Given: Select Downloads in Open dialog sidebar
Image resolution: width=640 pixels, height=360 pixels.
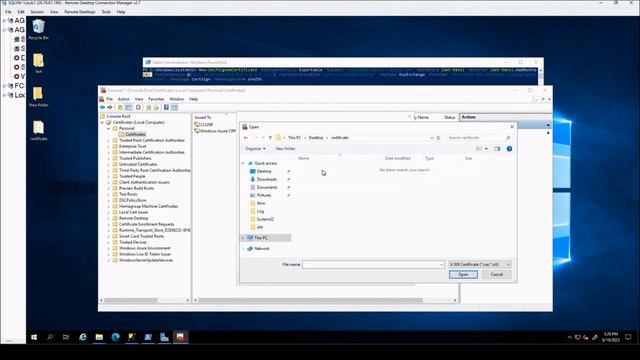Looking at the screenshot, I should [x=267, y=179].
